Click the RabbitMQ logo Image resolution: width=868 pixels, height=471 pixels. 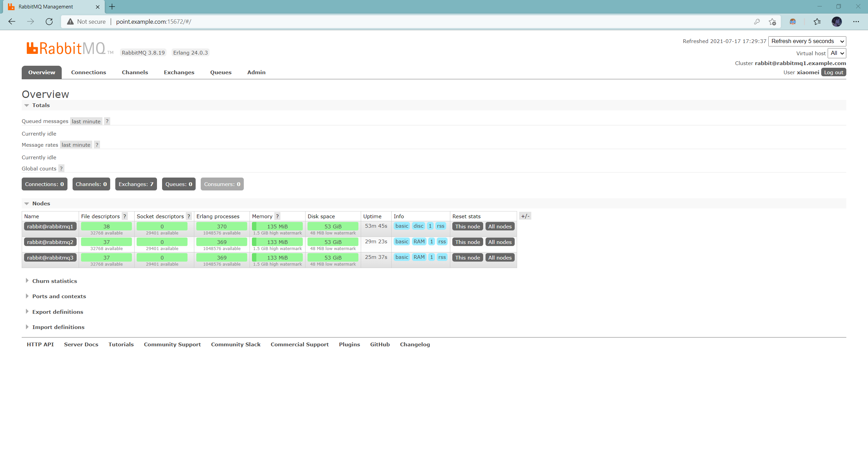66,48
